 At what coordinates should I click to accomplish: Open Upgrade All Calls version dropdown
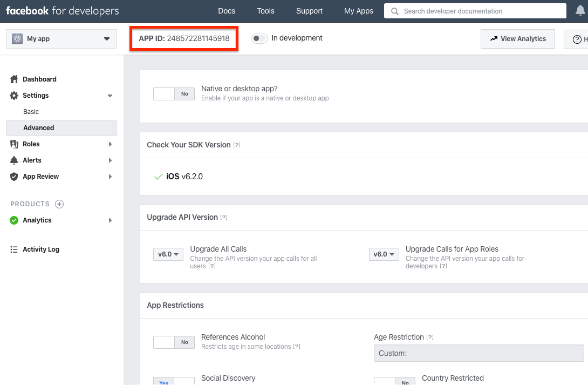tap(168, 254)
